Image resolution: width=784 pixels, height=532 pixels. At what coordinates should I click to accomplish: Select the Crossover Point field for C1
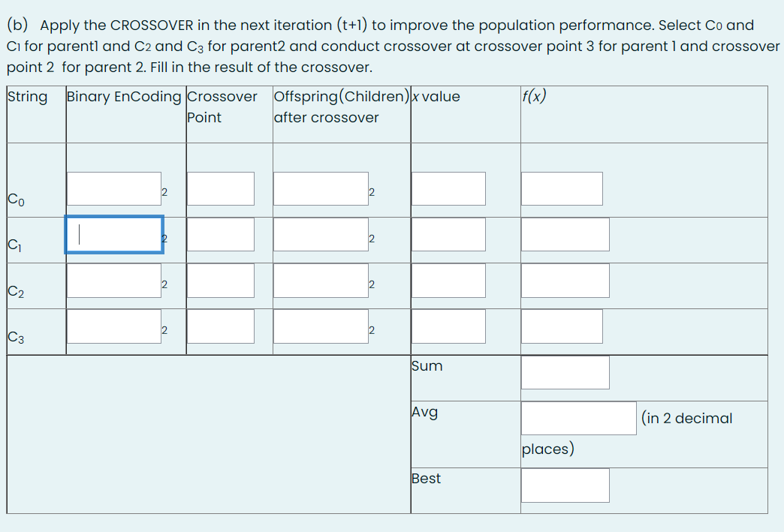click(220, 234)
